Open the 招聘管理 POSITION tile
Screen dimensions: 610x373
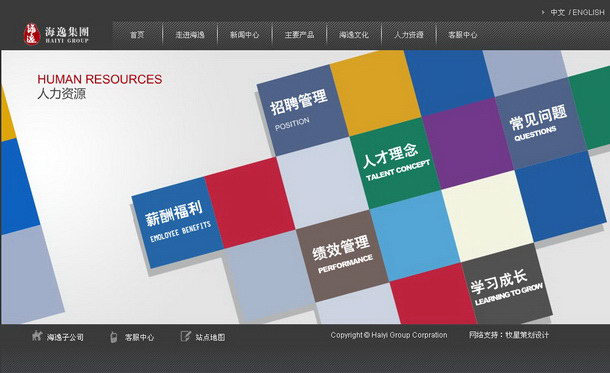pyautogui.click(x=302, y=110)
